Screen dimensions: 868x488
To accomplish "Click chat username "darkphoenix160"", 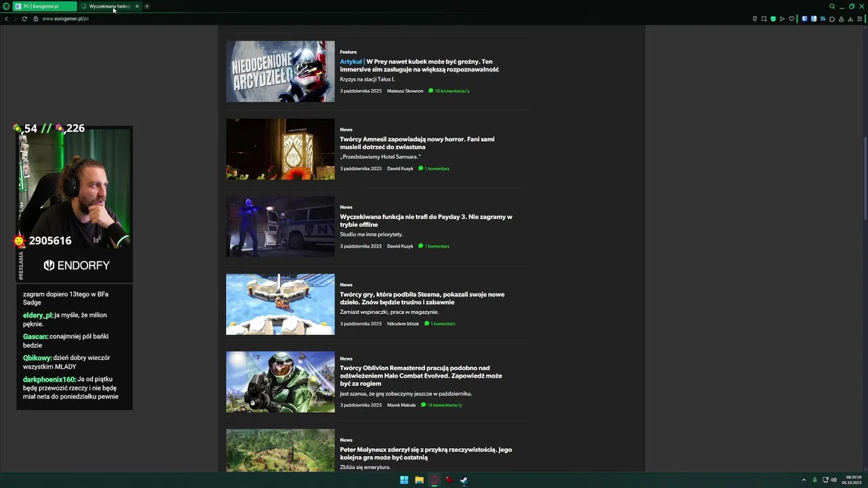I will pos(49,380).
